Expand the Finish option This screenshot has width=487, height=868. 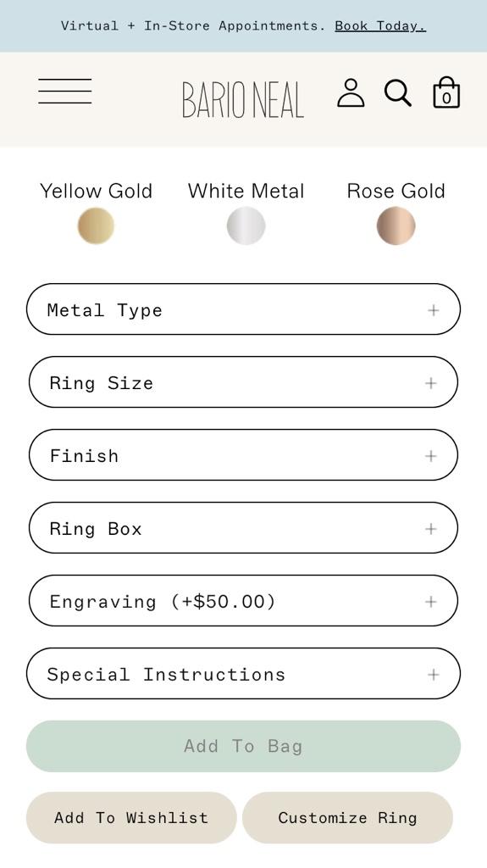click(x=244, y=455)
